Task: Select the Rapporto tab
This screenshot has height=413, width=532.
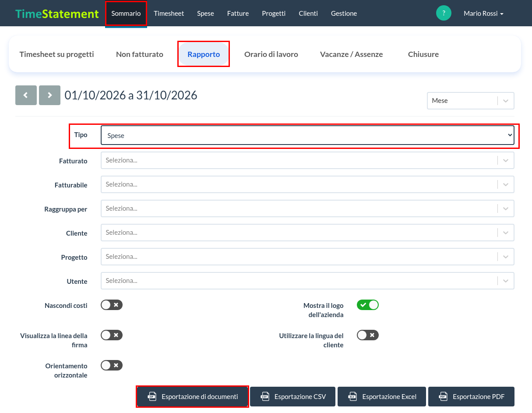Action: (204, 54)
